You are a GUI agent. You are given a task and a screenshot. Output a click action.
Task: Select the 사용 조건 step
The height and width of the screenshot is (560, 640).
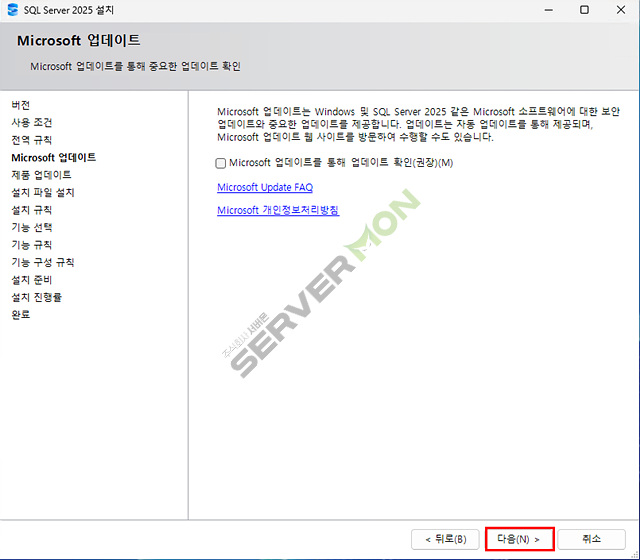[x=31, y=122]
